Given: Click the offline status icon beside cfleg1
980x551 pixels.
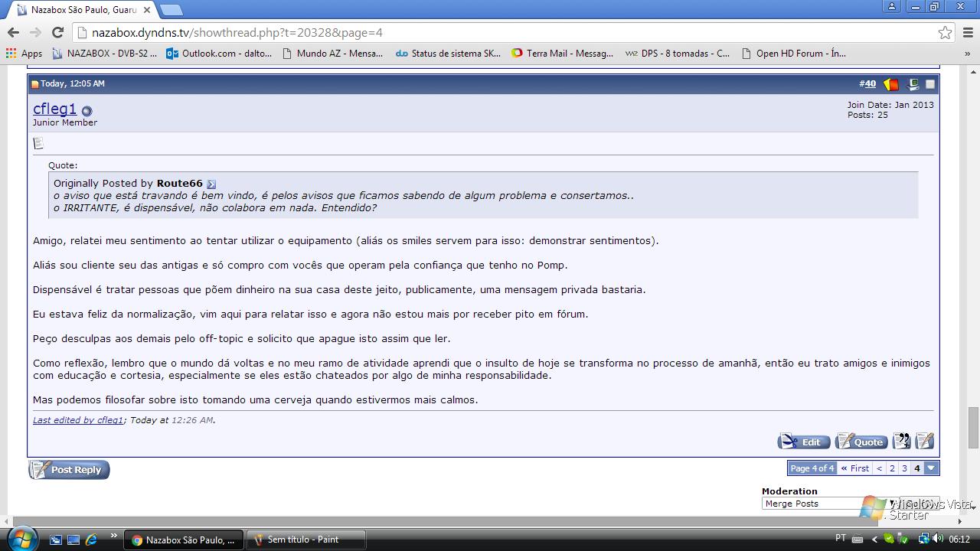Looking at the screenshot, I should coord(87,111).
